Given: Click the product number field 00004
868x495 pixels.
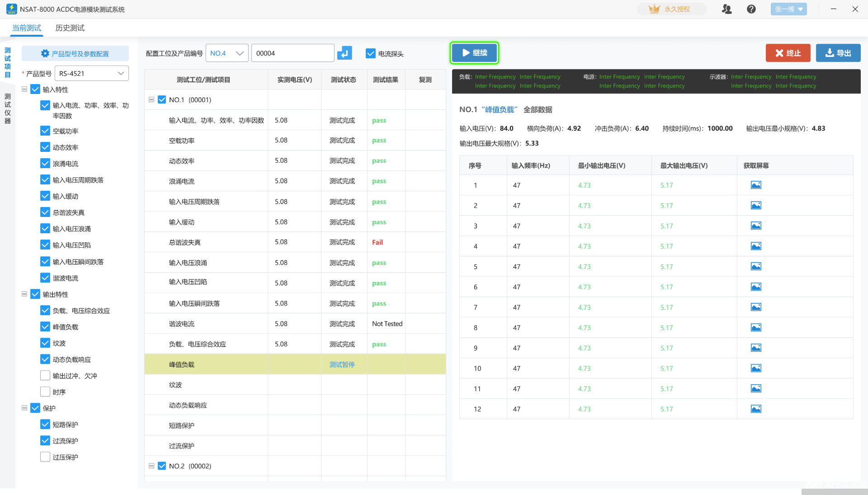Looking at the screenshot, I should coord(292,53).
